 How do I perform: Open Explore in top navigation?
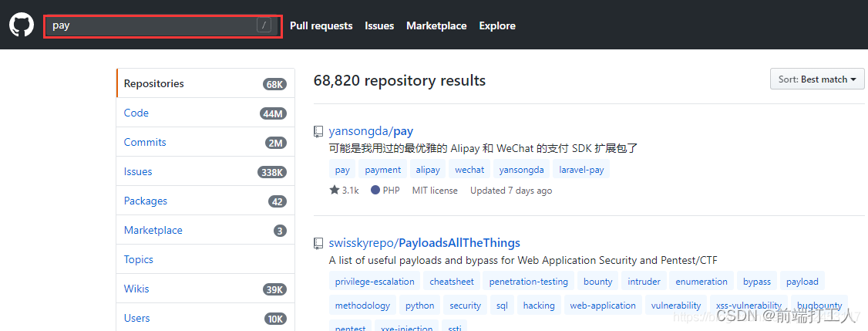[497, 25]
